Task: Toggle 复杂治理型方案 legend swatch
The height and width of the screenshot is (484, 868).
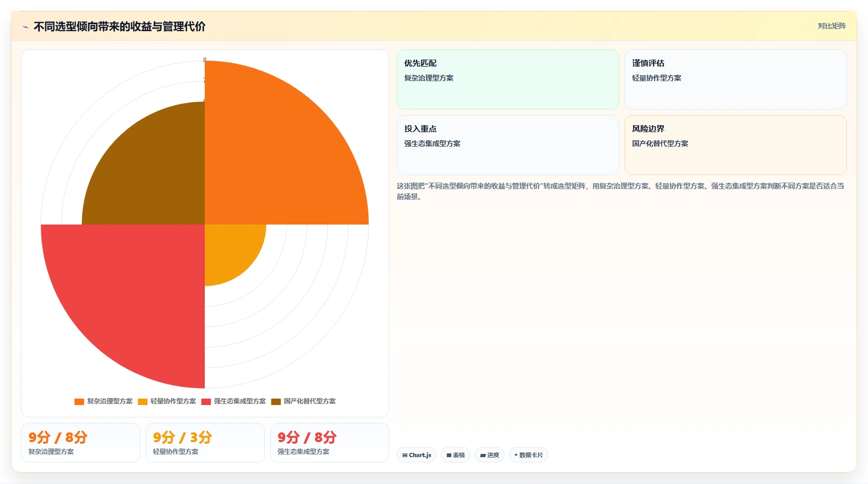Action: 79,401
